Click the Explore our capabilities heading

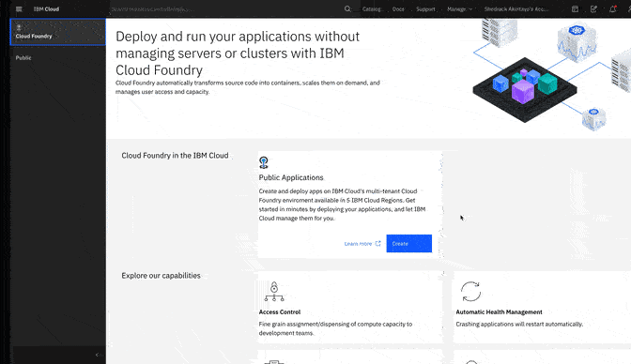(x=161, y=276)
